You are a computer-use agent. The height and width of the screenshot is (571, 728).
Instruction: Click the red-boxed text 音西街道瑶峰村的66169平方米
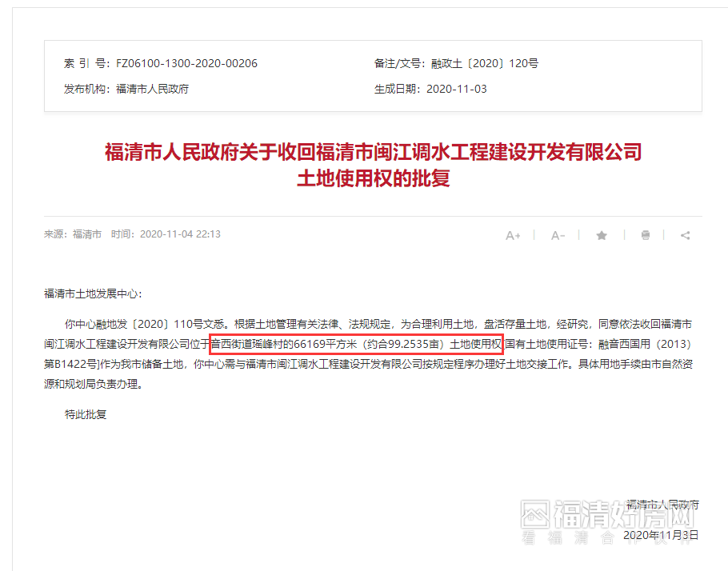pos(284,344)
